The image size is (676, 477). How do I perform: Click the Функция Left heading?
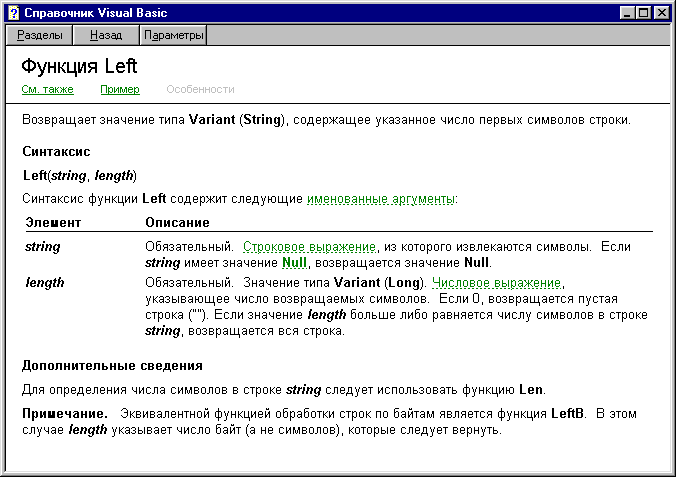coord(79,66)
